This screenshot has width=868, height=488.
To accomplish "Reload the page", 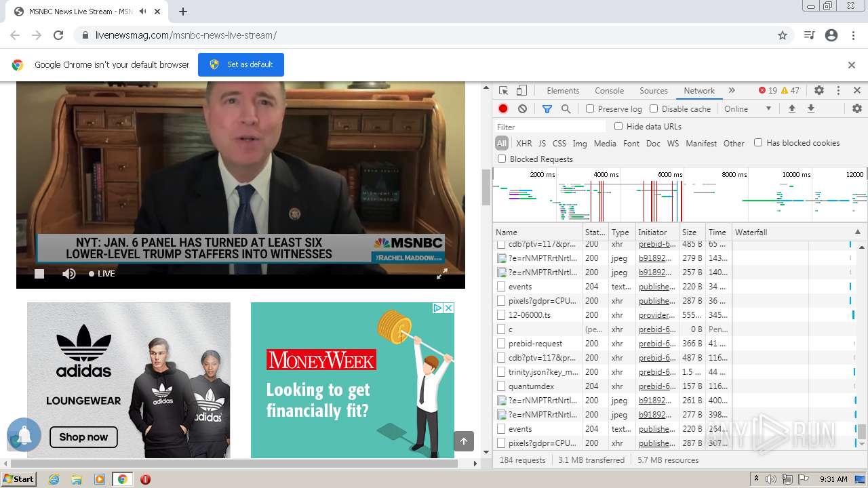I will click(x=58, y=35).
